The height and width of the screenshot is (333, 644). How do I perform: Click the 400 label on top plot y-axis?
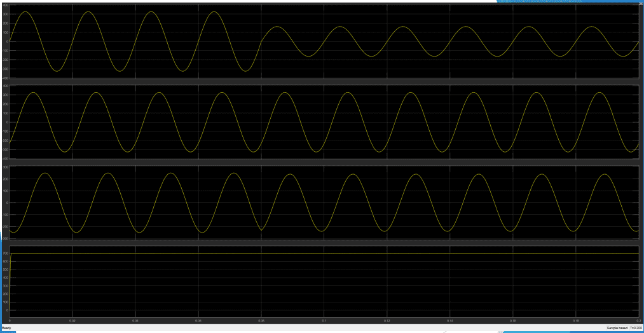tap(5, 5)
